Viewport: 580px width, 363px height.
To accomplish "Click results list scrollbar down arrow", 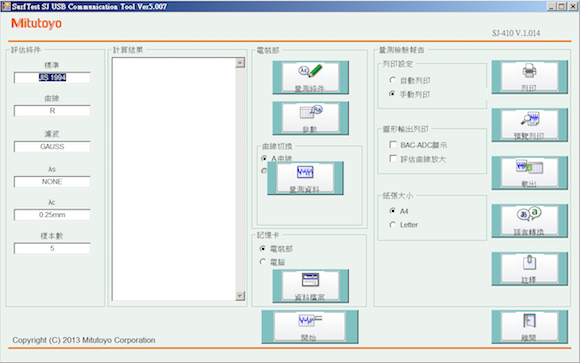I will click(x=240, y=296).
